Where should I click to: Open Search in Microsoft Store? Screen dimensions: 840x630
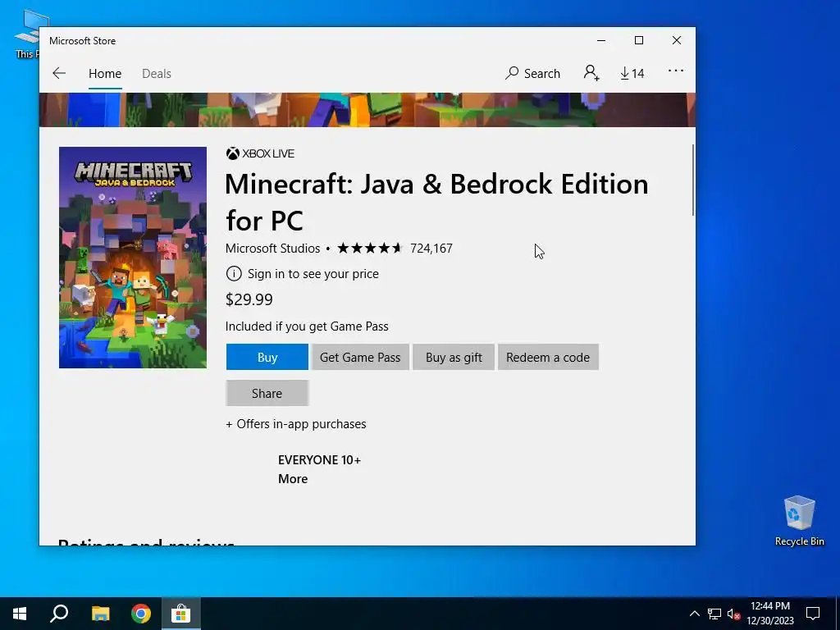532,73
